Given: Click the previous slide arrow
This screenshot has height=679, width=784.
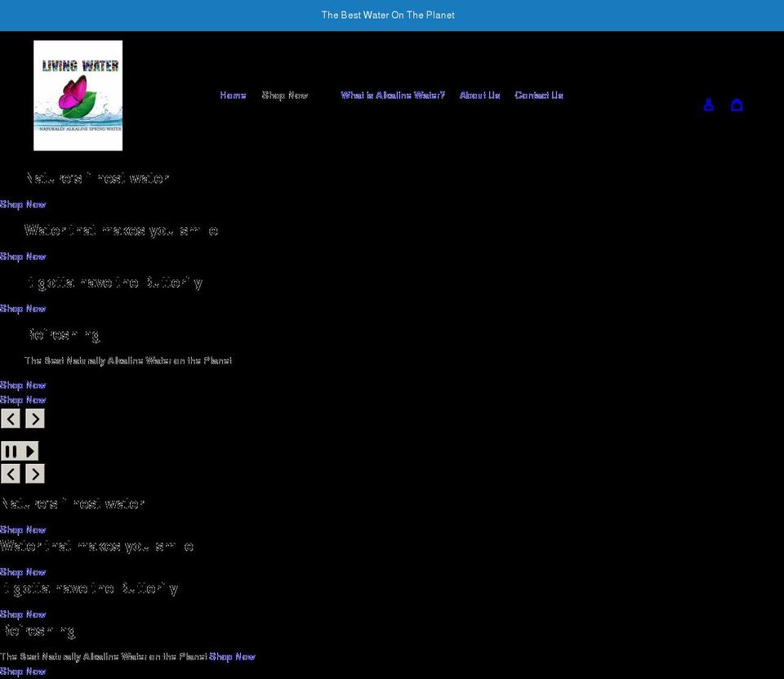Looking at the screenshot, I should [10, 418].
